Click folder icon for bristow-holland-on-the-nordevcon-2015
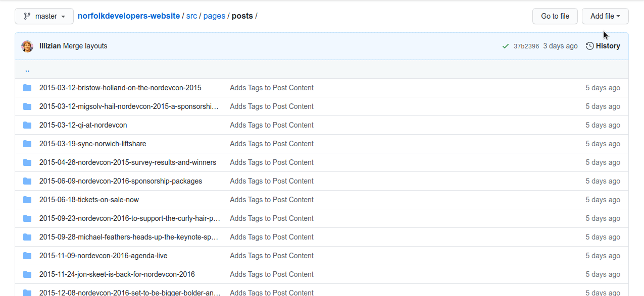The height and width of the screenshot is (296, 644). coord(27,88)
